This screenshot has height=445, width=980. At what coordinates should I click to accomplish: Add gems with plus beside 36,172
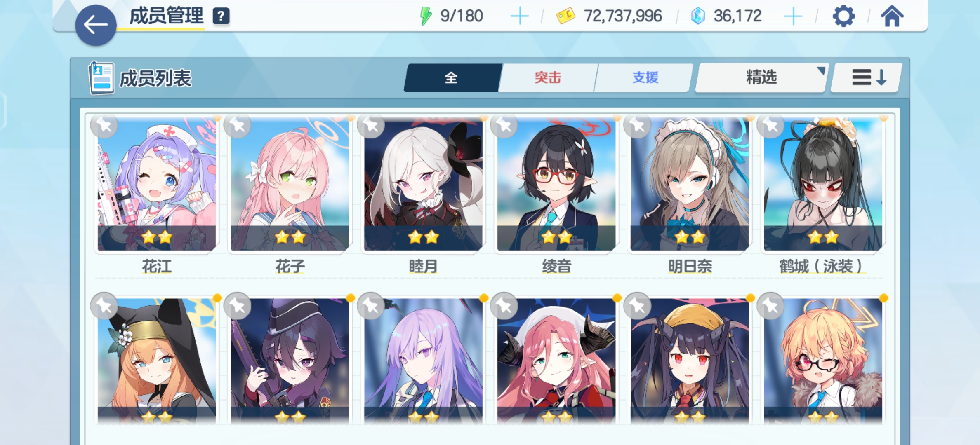793,16
